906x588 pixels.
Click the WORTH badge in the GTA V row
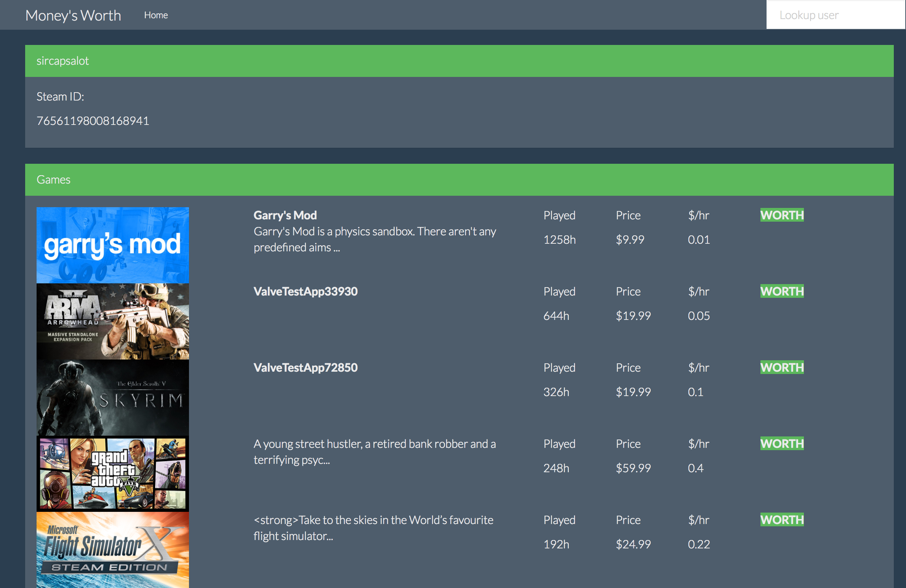(782, 444)
